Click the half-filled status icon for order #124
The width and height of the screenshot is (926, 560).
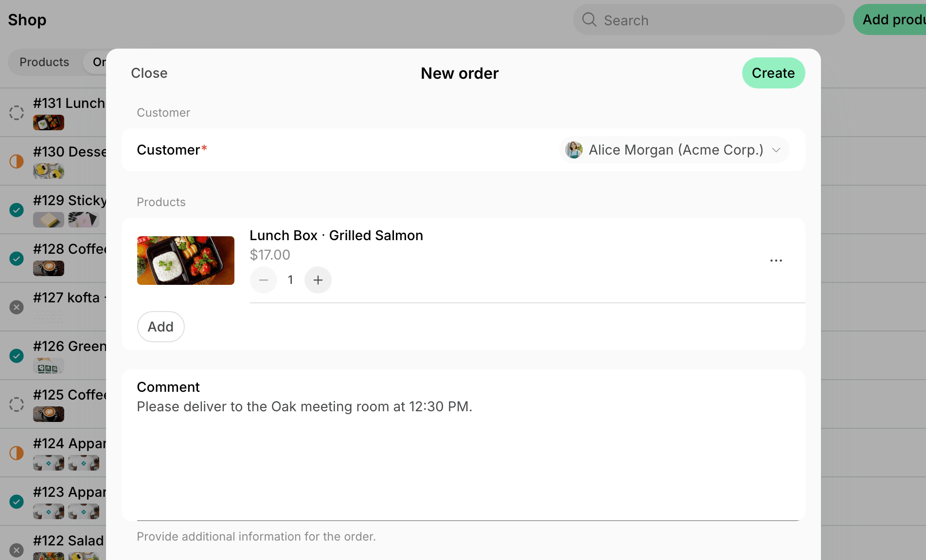coord(17,453)
